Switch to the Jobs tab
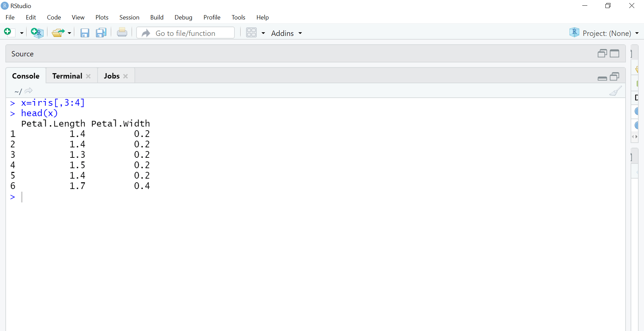Viewport: 644px width, 331px height. tap(112, 76)
